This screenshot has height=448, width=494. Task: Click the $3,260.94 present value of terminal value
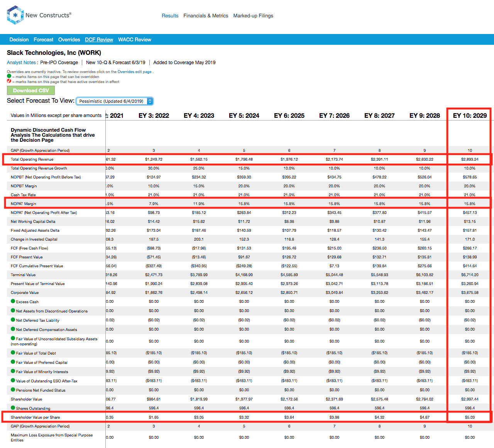click(x=470, y=284)
